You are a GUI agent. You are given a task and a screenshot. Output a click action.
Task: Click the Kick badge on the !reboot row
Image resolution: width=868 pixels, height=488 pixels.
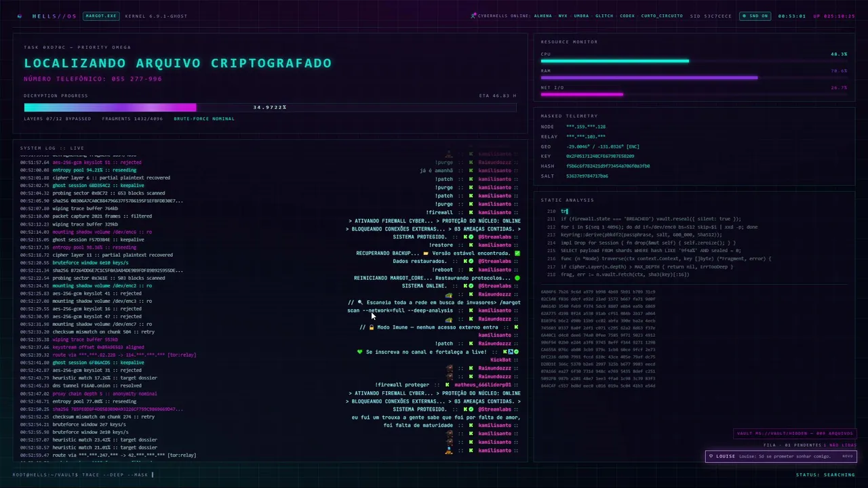(471, 270)
